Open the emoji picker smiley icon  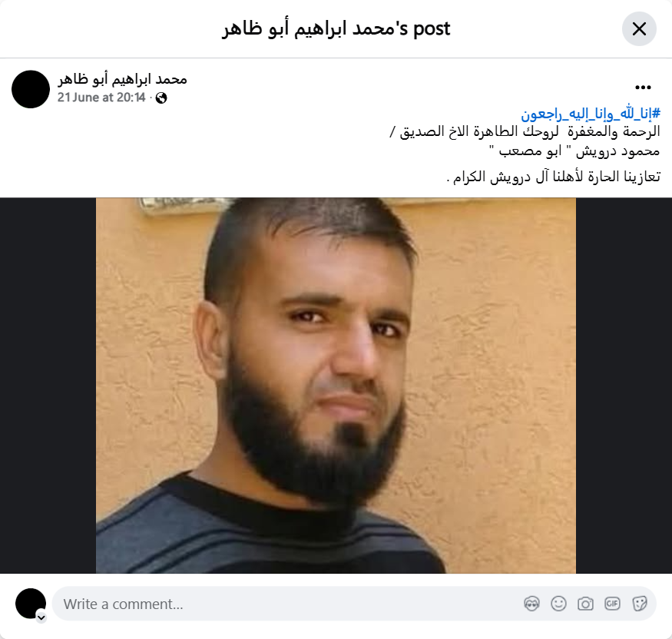tap(558, 604)
